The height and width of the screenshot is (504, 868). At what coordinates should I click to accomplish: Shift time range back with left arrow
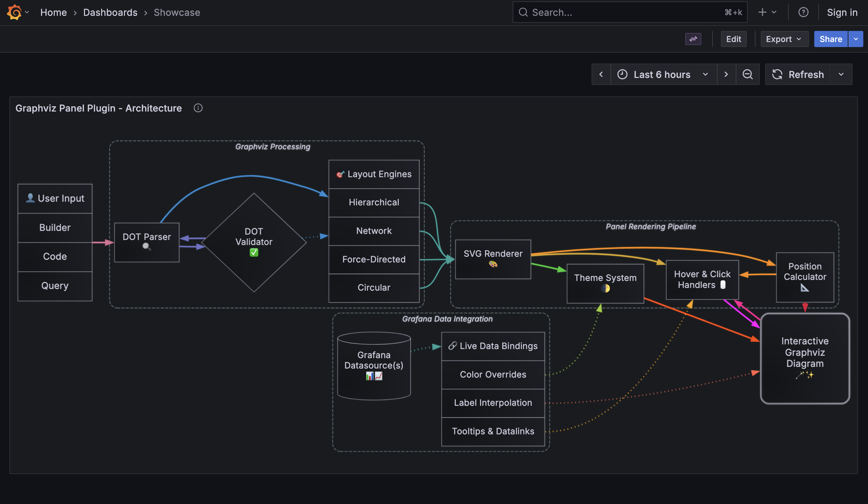point(601,74)
